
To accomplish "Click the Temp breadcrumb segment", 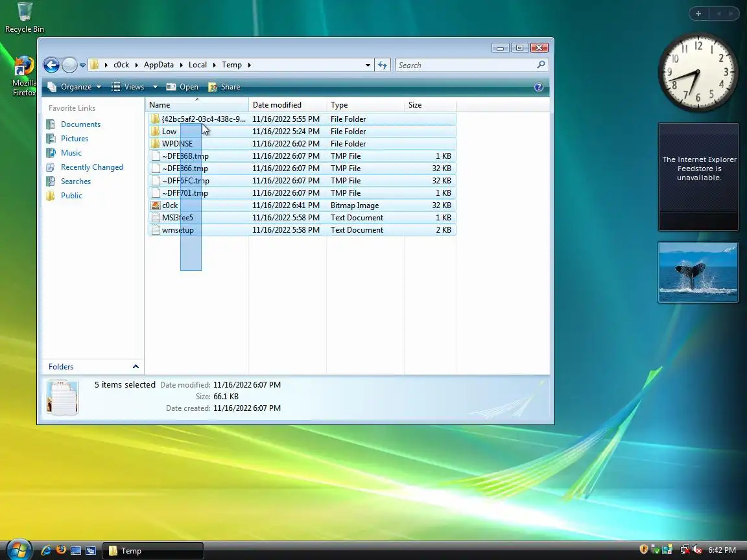I will [231, 65].
